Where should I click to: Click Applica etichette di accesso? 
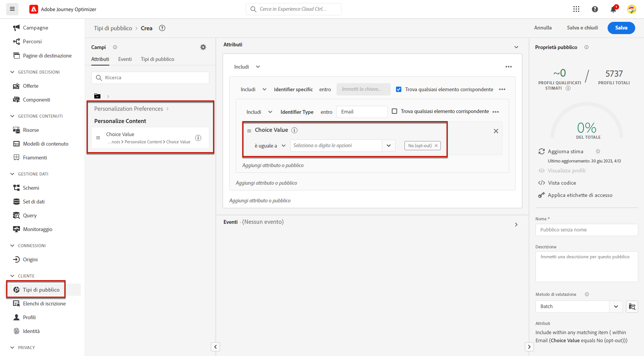pyautogui.click(x=575, y=195)
